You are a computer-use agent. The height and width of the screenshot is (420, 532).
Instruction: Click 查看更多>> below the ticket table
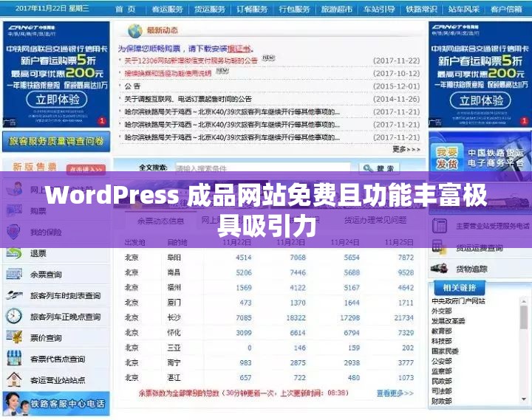point(395,393)
